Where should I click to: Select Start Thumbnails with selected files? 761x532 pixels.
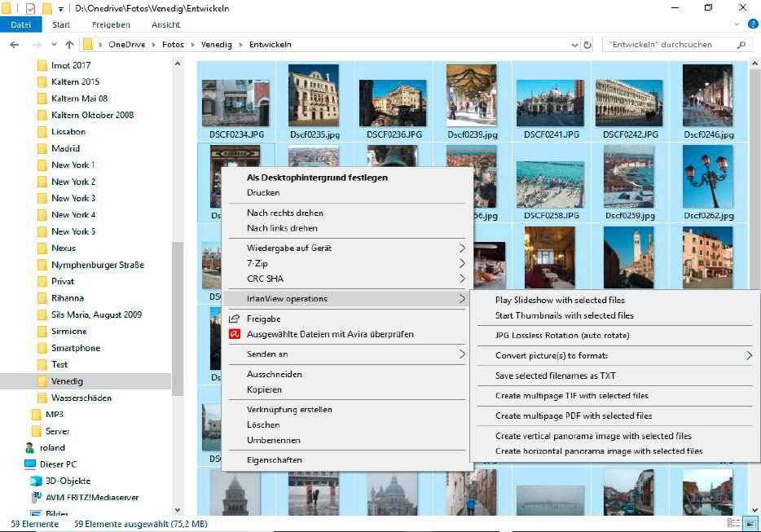tap(565, 315)
